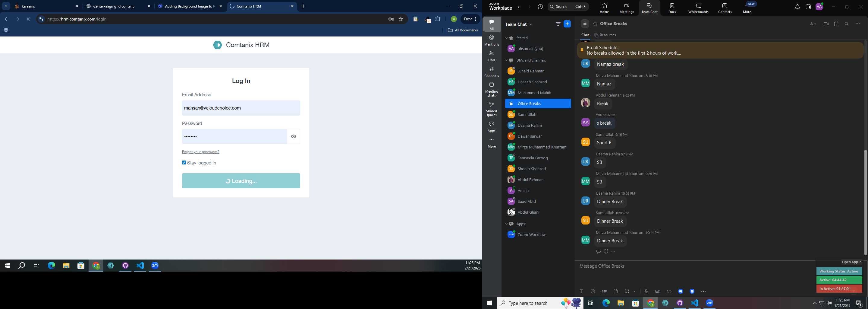
Task: Open Meeting chats in Zoom sidebar
Action: (492, 89)
